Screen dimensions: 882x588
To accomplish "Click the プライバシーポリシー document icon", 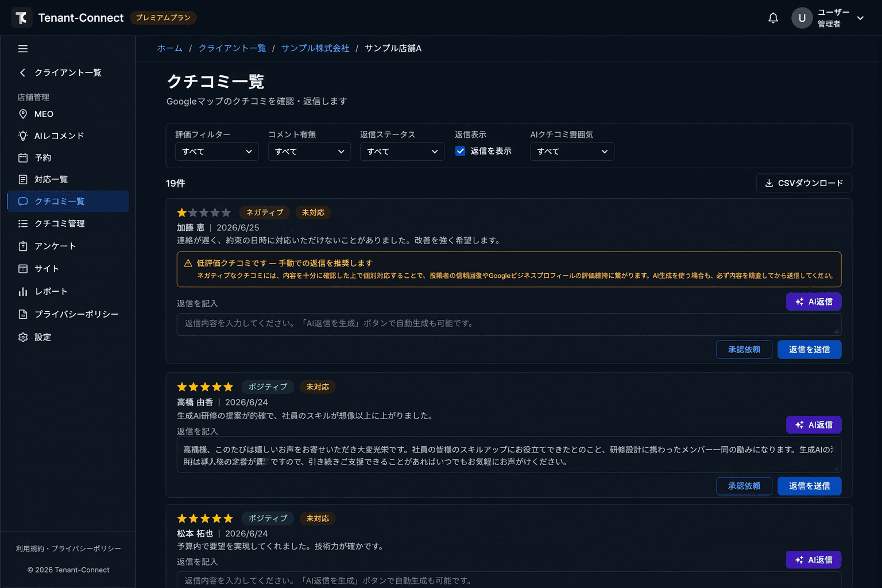I will point(23,315).
